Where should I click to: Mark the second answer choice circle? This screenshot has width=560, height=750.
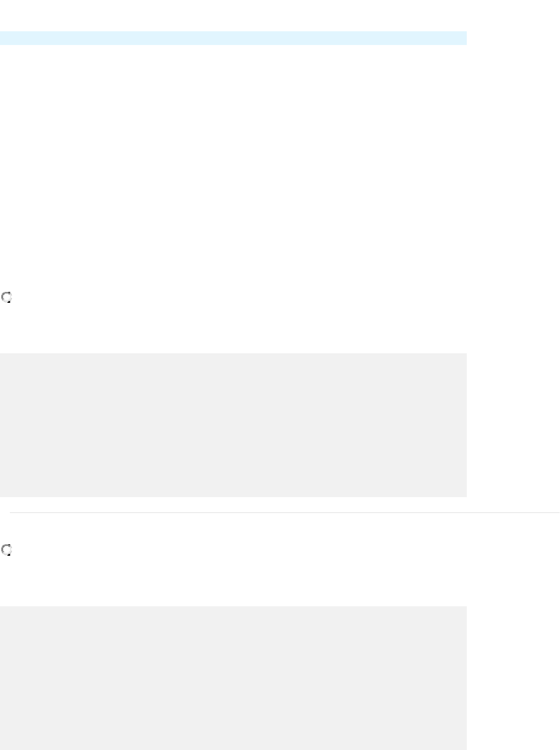click(7, 550)
